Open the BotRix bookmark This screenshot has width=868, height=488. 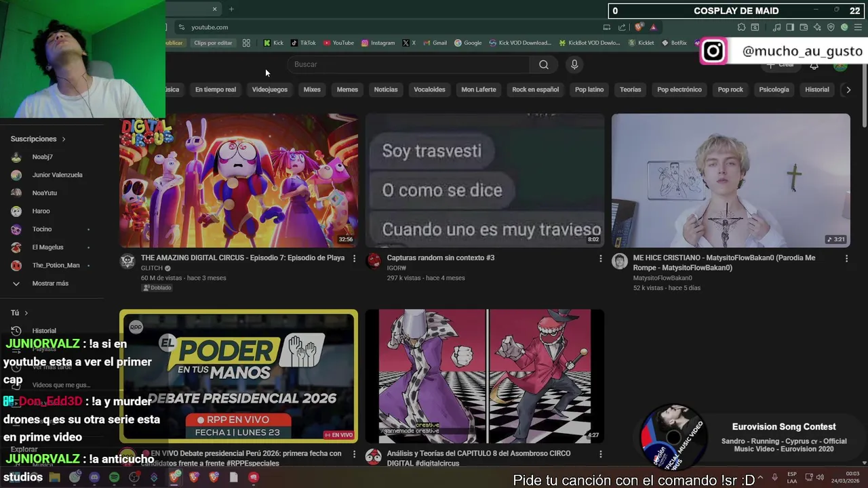(x=674, y=43)
